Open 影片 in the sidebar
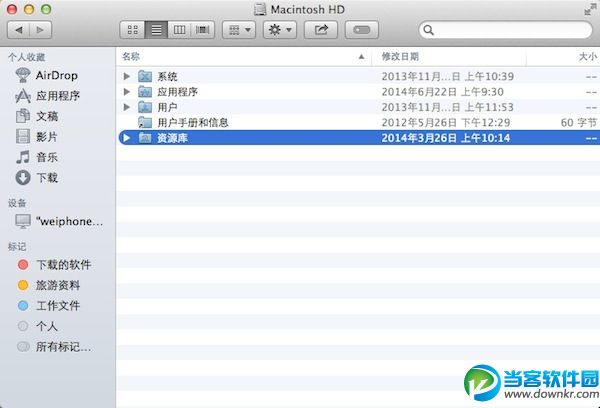600x408 pixels. pyautogui.click(x=37, y=137)
